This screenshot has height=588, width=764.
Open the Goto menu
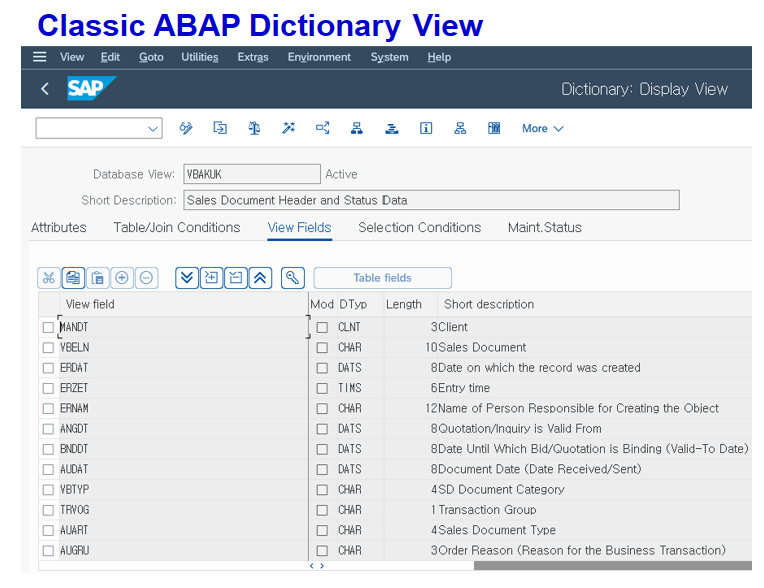pos(151,57)
